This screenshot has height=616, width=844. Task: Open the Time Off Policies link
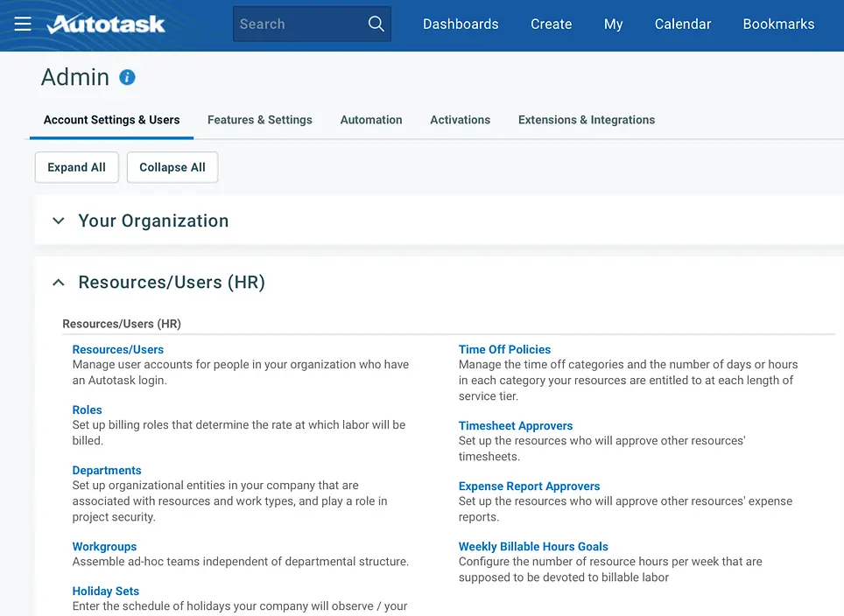[x=504, y=350]
